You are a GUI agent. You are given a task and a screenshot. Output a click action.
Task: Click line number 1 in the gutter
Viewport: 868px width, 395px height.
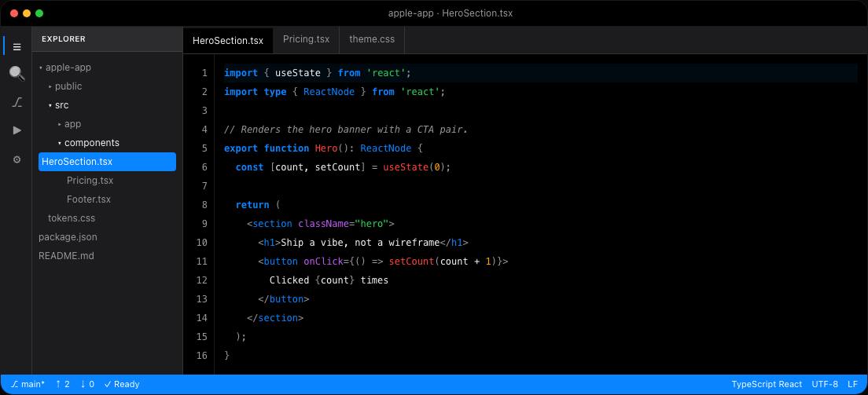pyautogui.click(x=204, y=73)
